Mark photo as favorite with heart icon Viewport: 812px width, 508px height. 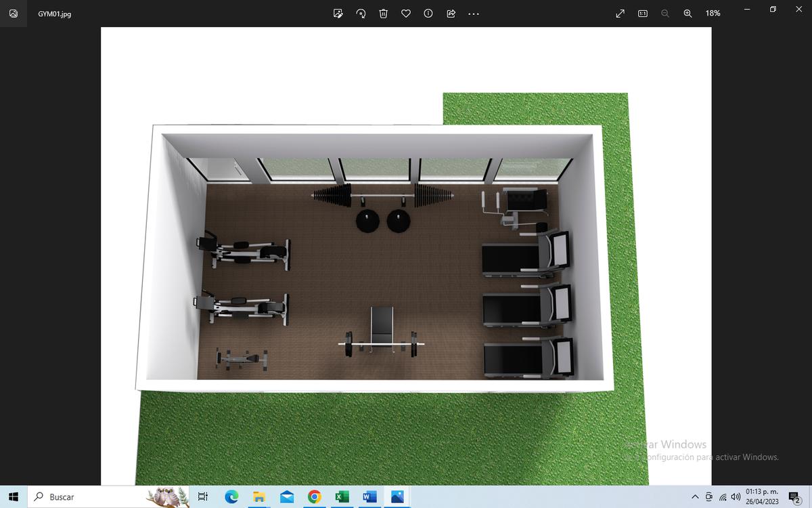(x=406, y=14)
